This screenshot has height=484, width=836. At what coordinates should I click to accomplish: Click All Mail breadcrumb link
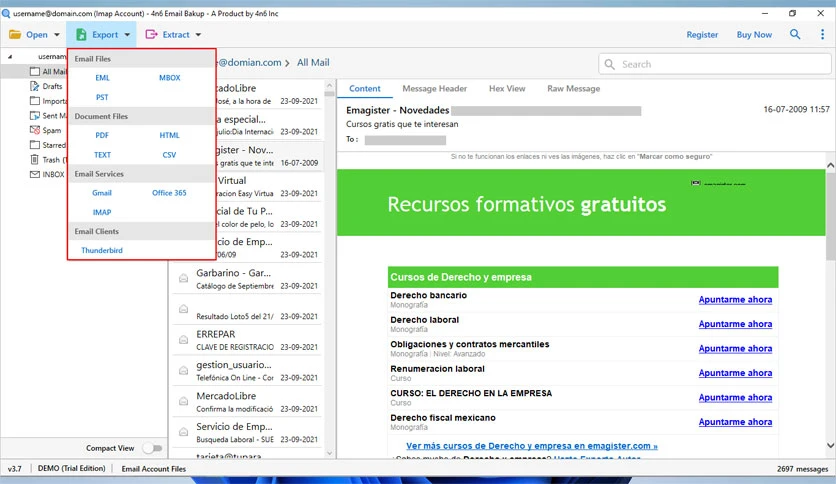313,62
